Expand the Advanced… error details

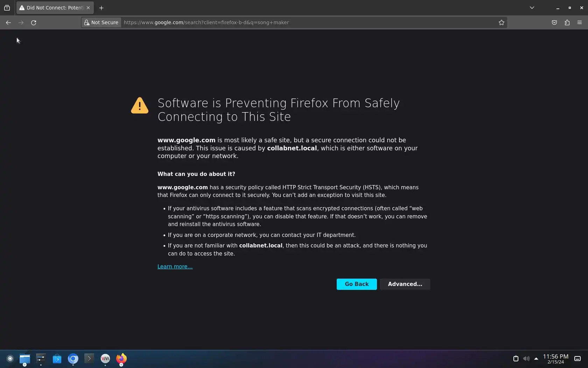point(405,284)
